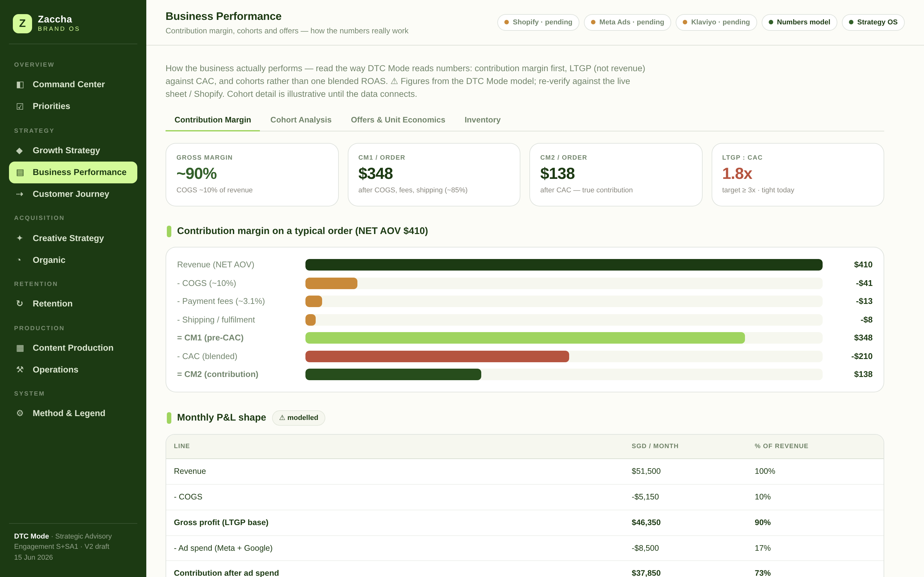Click the Zaccha Z logo icon

(22, 23)
